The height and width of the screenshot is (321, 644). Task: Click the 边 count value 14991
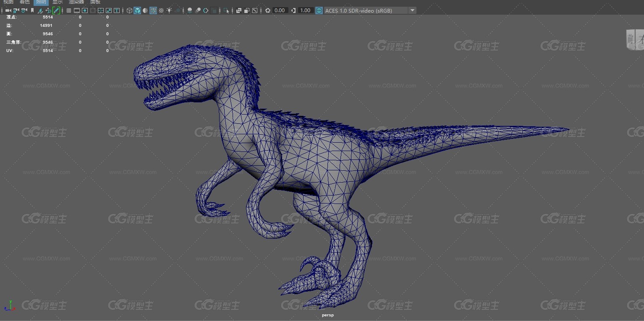click(x=46, y=25)
